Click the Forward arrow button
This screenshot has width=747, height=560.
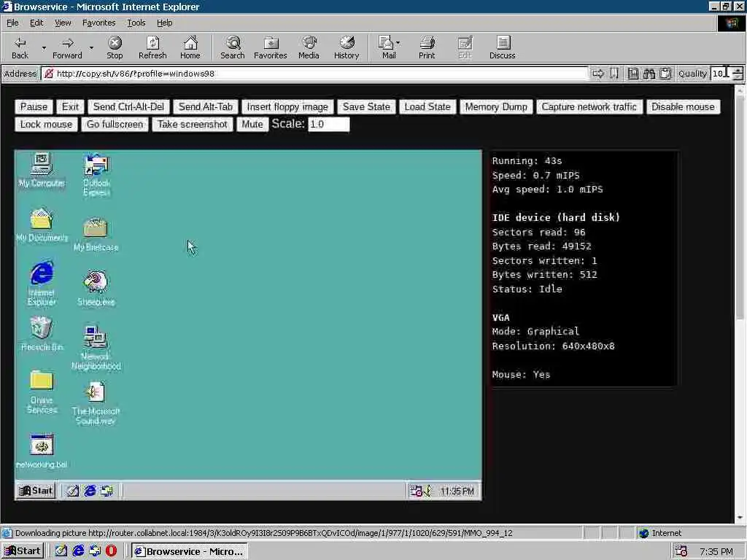[67, 47]
